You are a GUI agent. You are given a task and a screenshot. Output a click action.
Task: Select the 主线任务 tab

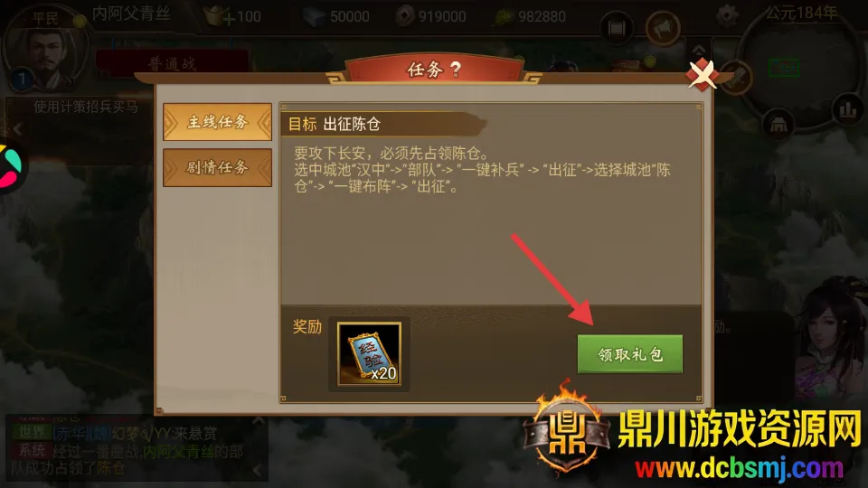coord(218,122)
